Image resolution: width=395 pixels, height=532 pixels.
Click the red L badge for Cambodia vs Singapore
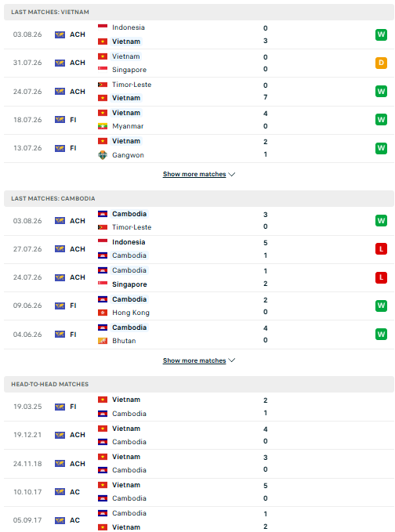[x=381, y=277]
